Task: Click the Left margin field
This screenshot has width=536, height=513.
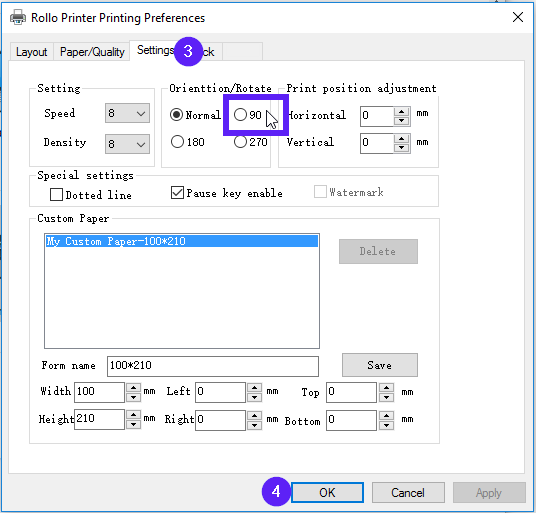Action: tap(220, 392)
